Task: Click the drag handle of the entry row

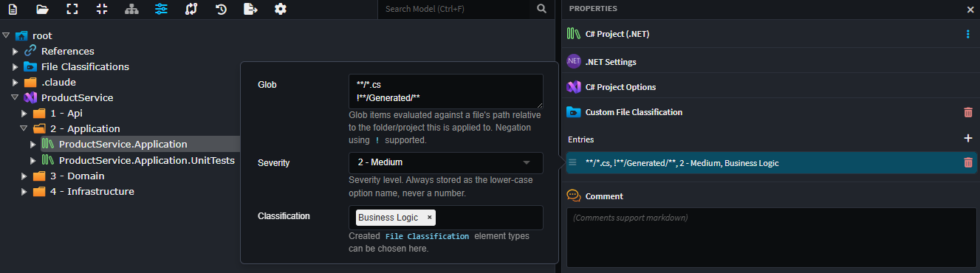Action: [572, 162]
